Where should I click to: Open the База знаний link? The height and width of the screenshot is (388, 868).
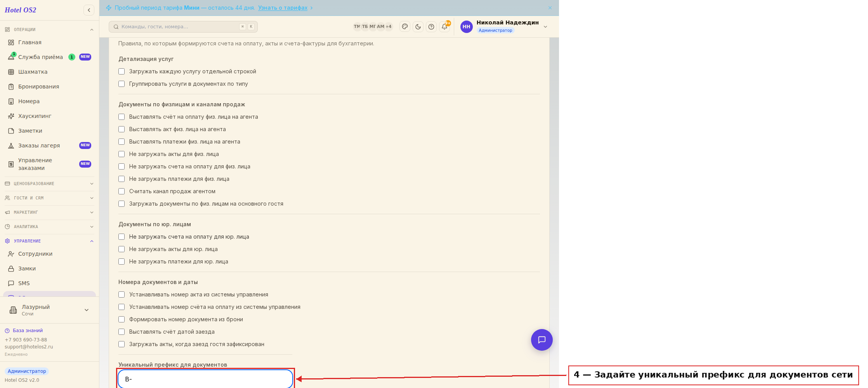click(x=28, y=331)
